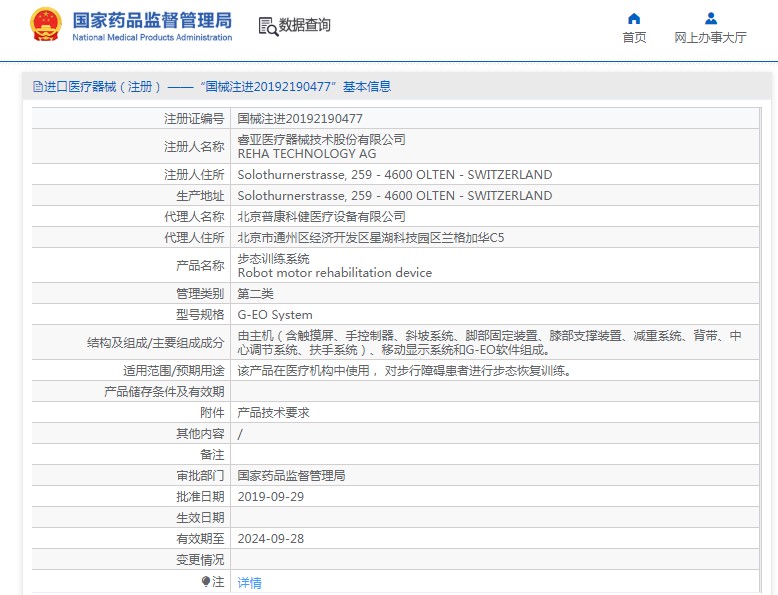This screenshot has height=595, width=778.
Task: Open the 数据查询 search icon
Action: click(268, 26)
